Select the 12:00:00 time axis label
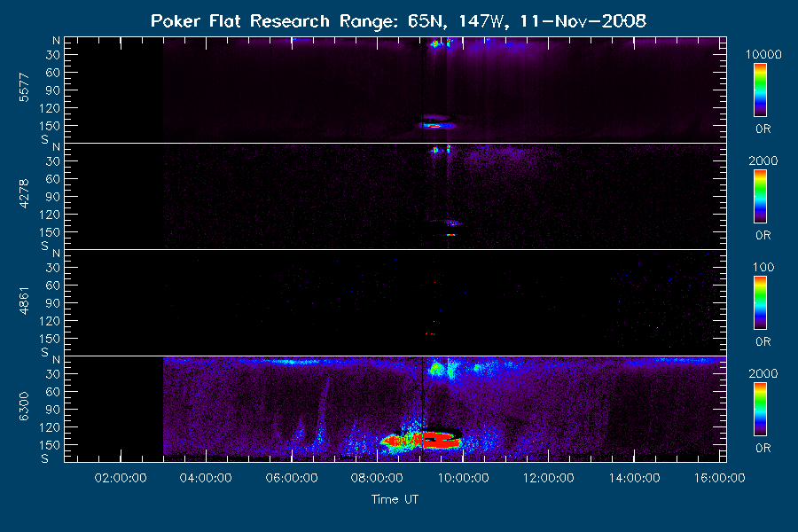The image size is (798, 532). 548,478
